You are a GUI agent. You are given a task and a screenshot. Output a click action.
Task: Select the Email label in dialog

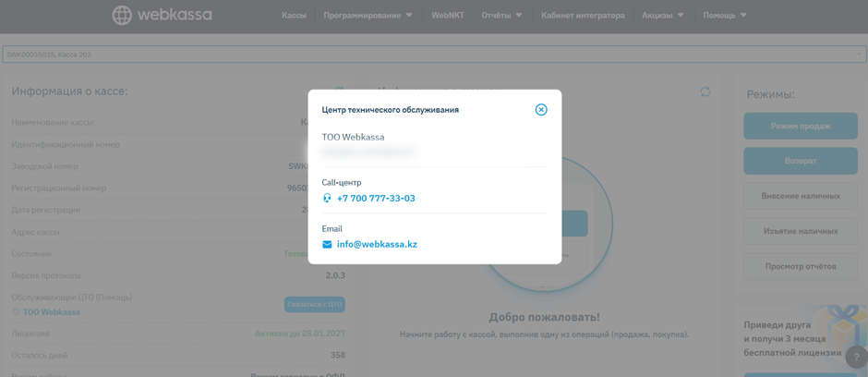tap(332, 228)
